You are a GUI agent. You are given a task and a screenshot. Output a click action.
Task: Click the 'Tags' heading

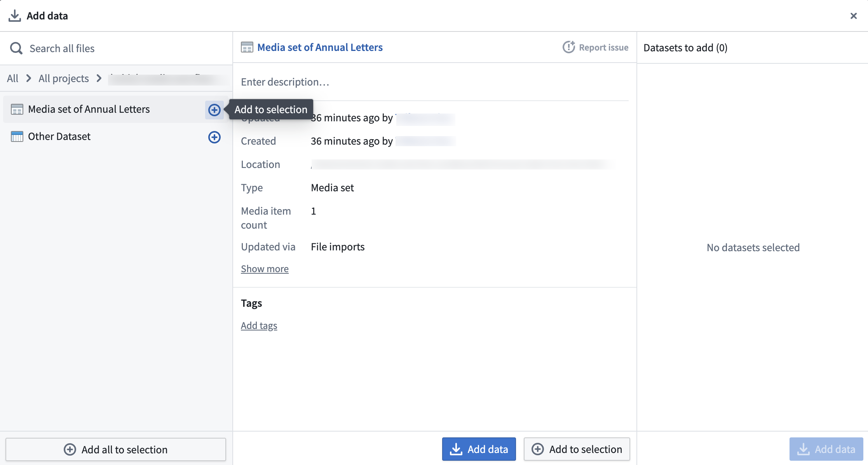(251, 303)
